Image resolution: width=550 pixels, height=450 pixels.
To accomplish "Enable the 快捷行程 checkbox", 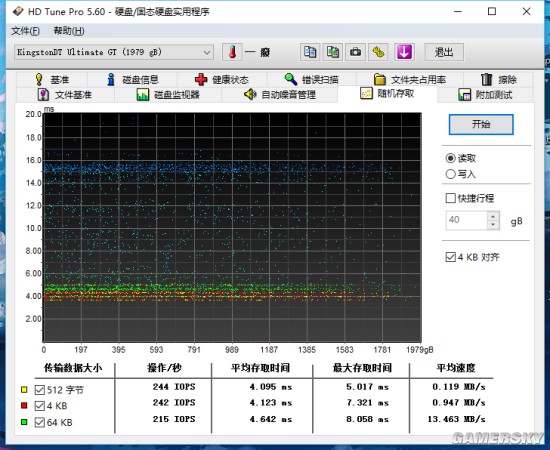I will tap(450, 198).
